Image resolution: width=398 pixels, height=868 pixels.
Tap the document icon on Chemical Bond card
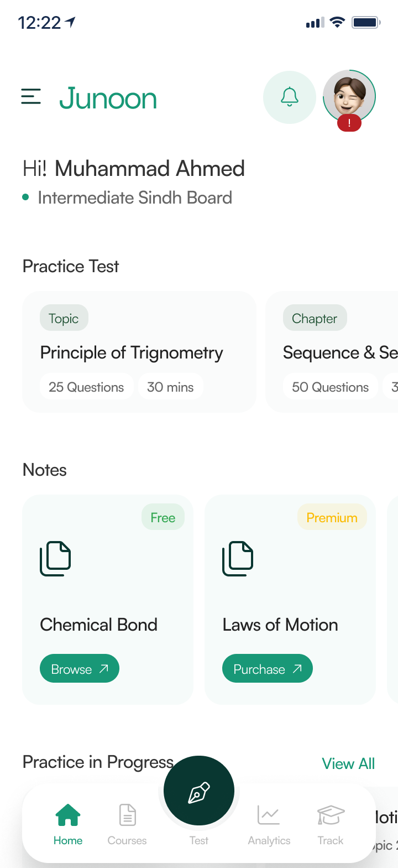55,558
